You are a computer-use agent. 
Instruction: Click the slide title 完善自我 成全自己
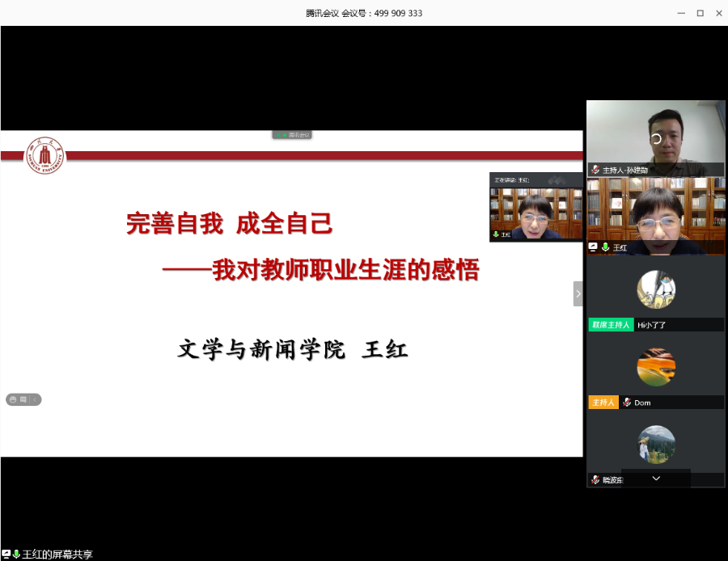(x=230, y=224)
